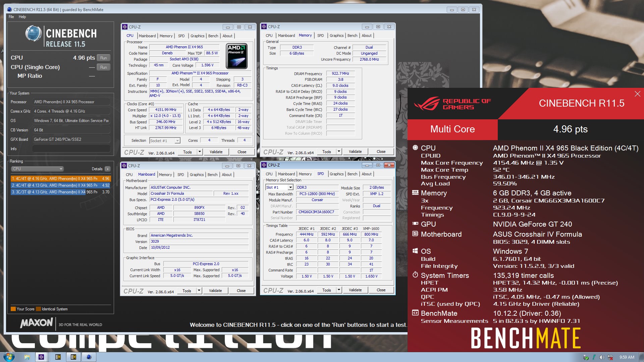Viewport: 644px width, 362px height.
Task: Switch to CPU tab in the Memory tab window
Action: pos(269,36)
